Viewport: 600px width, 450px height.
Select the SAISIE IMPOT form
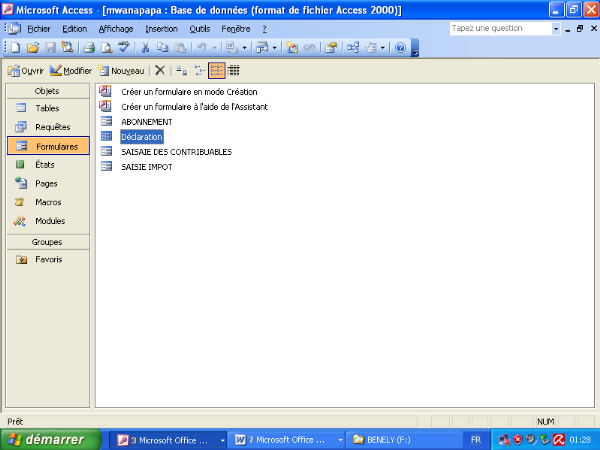(x=147, y=167)
